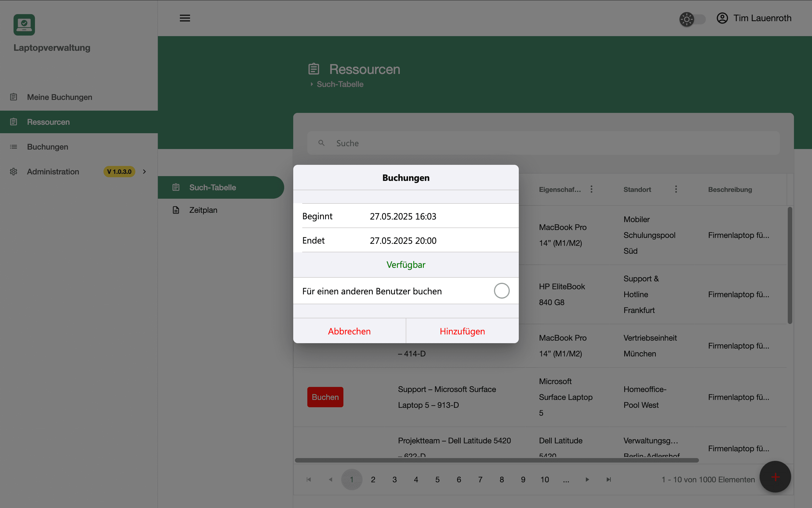This screenshot has width=812, height=508.
Task: Select page 8 in pagination
Action: [x=502, y=479]
